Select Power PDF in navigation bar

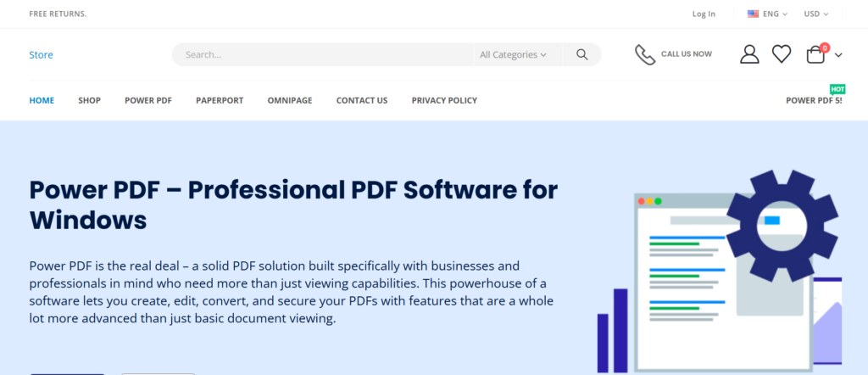click(148, 100)
